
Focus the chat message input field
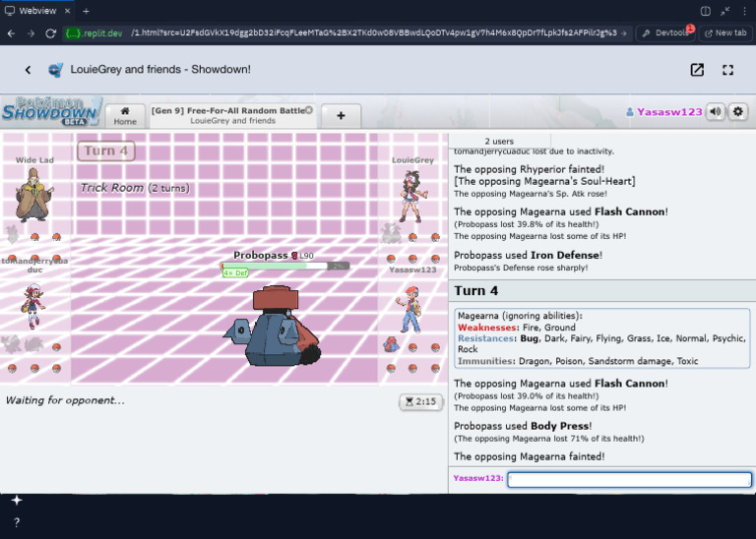click(630, 479)
